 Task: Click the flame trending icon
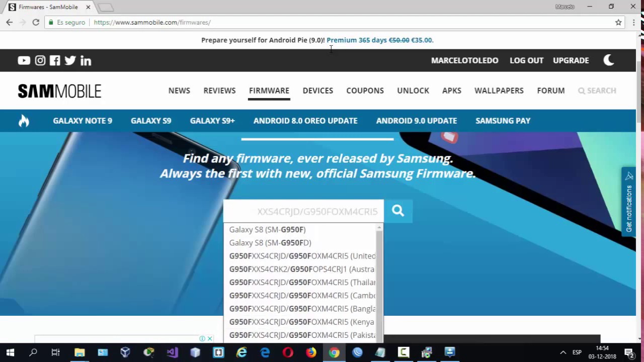click(x=24, y=121)
